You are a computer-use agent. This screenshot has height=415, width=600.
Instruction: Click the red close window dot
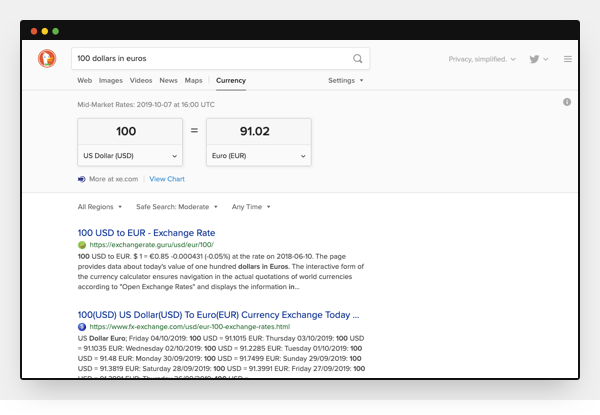34,31
